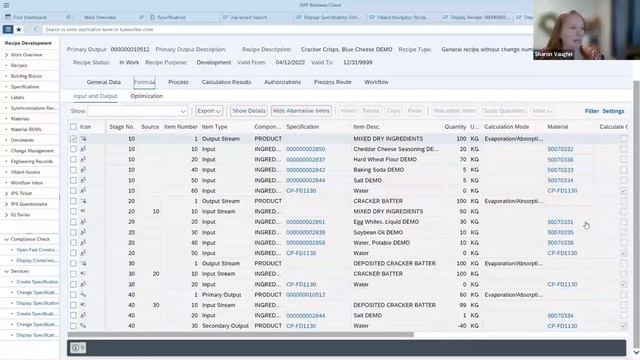Image resolution: width=640 pixels, height=360 pixels.
Task: Expand IQ Series in sidebar
Action: pos(7,215)
